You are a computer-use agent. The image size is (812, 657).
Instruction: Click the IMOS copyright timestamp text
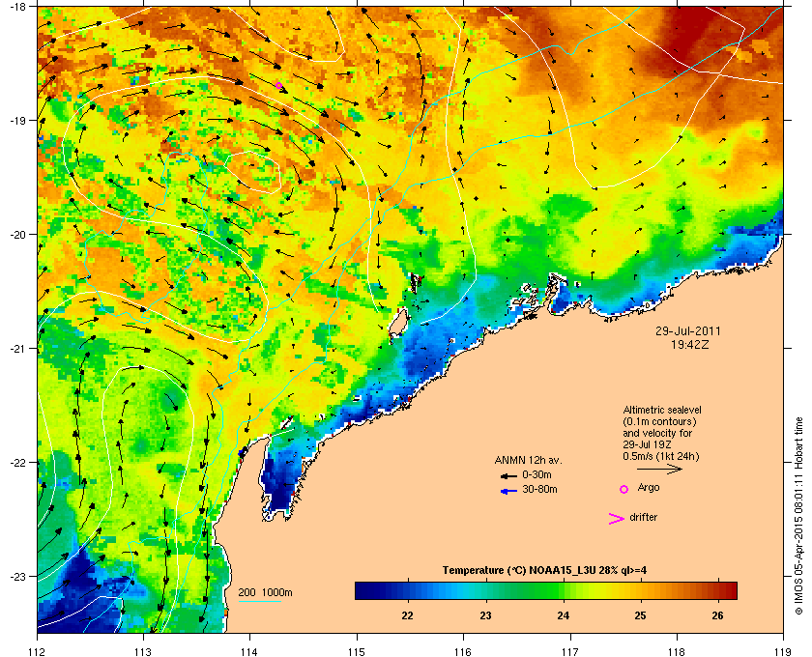pyautogui.click(x=798, y=517)
